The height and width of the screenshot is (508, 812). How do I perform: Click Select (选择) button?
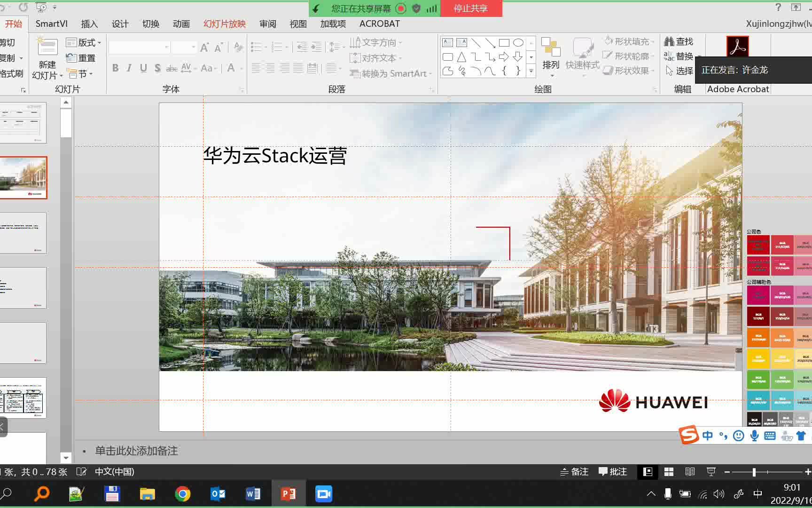tap(679, 71)
